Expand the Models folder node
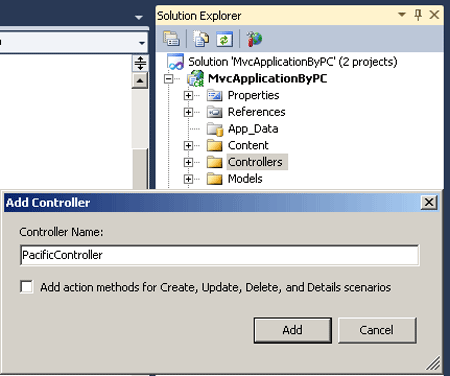 pos(188,179)
